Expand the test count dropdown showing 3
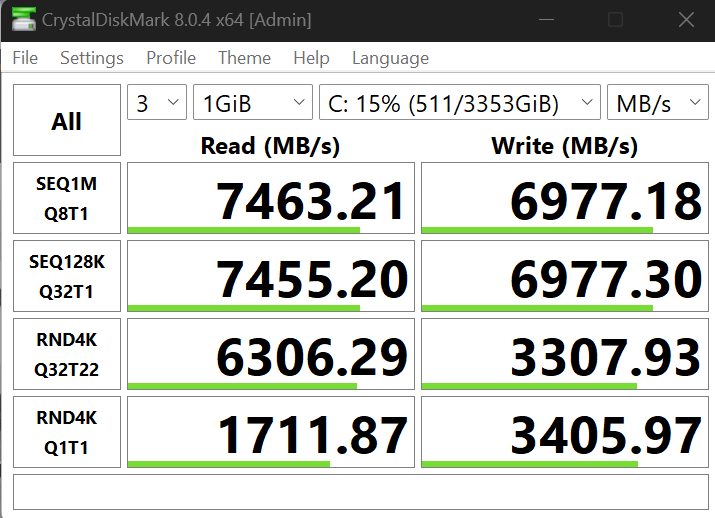This screenshot has height=518, width=715. [157, 103]
